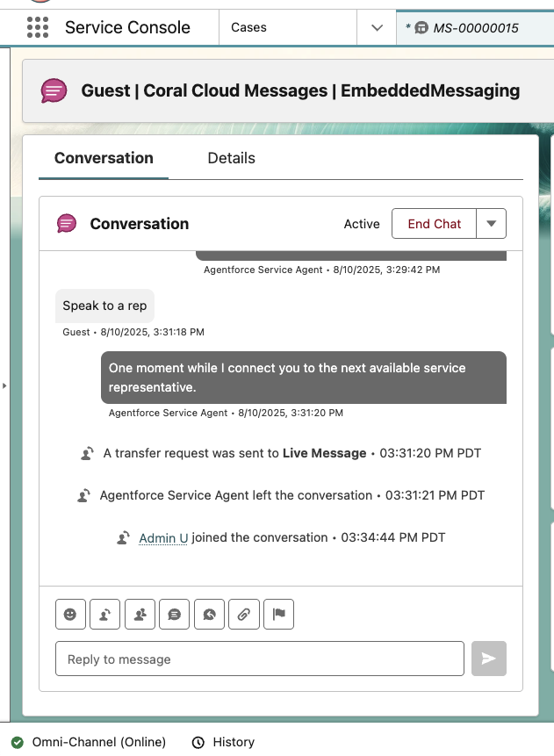This screenshot has height=756, width=554.
Task: Click the transfer conversation icon
Action: [x=104, y=615]
